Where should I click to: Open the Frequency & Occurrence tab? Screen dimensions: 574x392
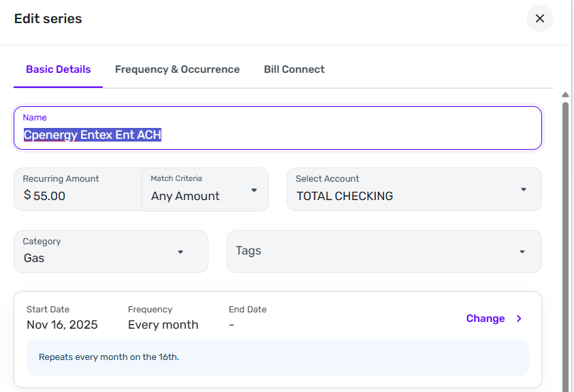[177, 69]
